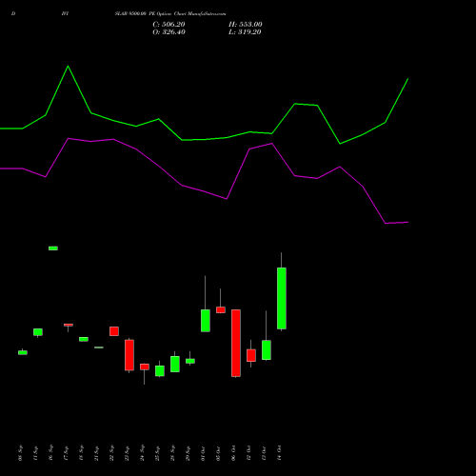Click the green candle for 28 Sep
This screenshot has height=476, width=476.
pos(175,364)
